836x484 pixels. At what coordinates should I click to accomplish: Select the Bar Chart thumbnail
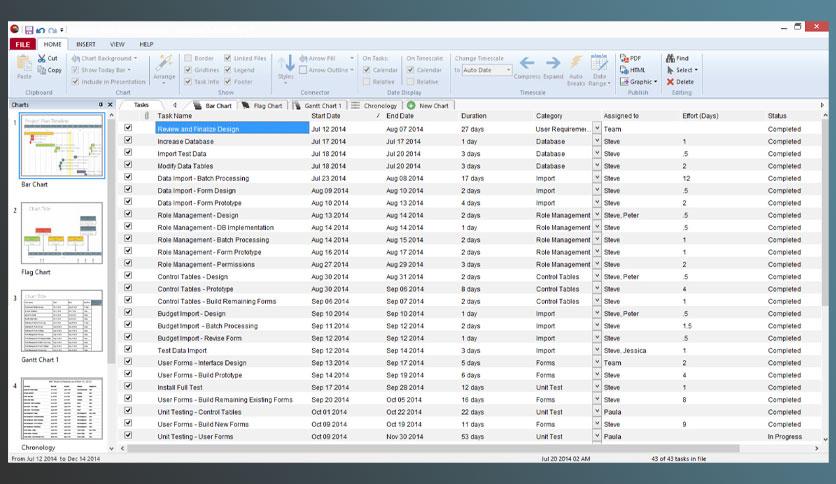62,146
